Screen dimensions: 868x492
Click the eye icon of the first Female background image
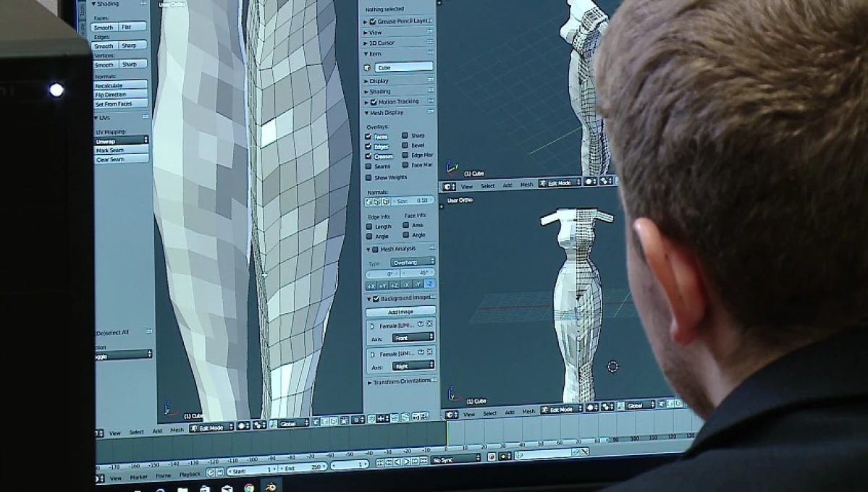[420, 324]
